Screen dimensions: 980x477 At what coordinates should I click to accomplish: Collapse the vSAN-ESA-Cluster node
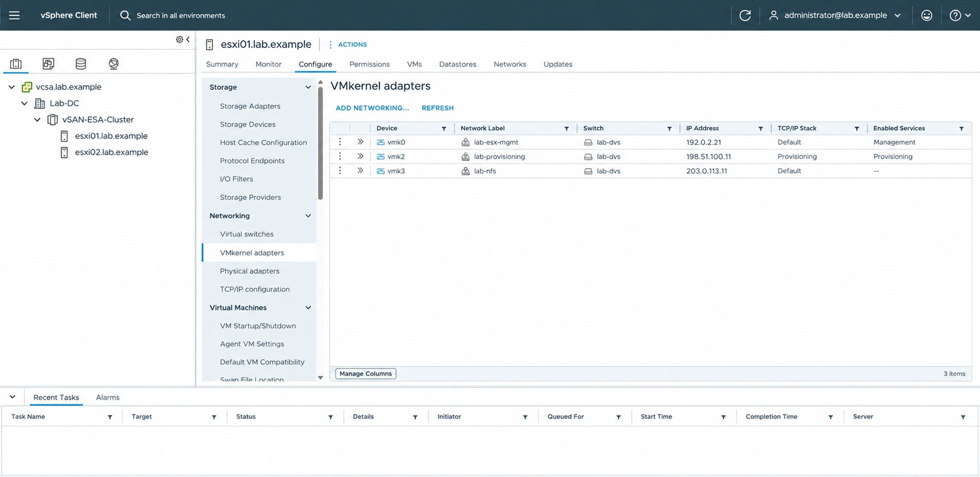pos(38,119)
